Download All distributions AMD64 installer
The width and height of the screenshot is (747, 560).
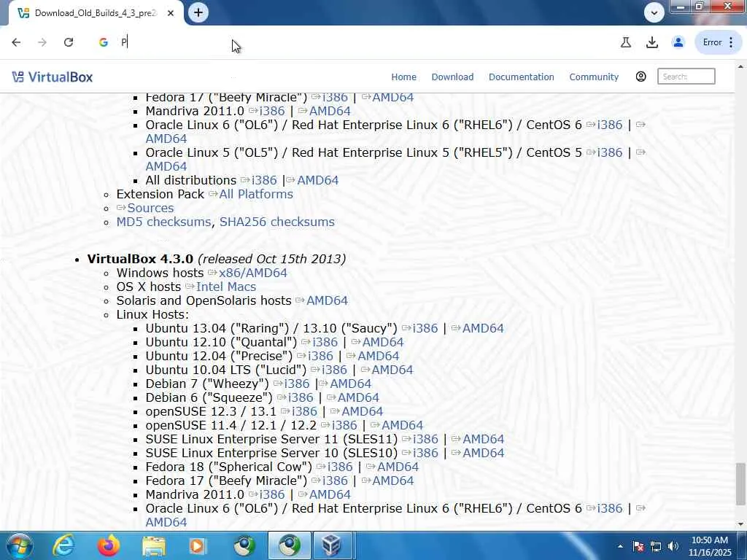[317, 181]
